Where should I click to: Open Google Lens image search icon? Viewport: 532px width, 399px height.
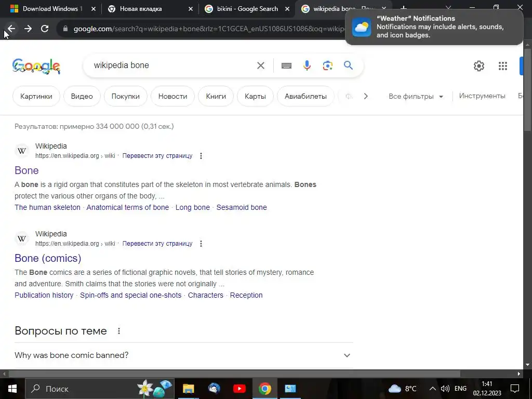(x=327, y=65)
